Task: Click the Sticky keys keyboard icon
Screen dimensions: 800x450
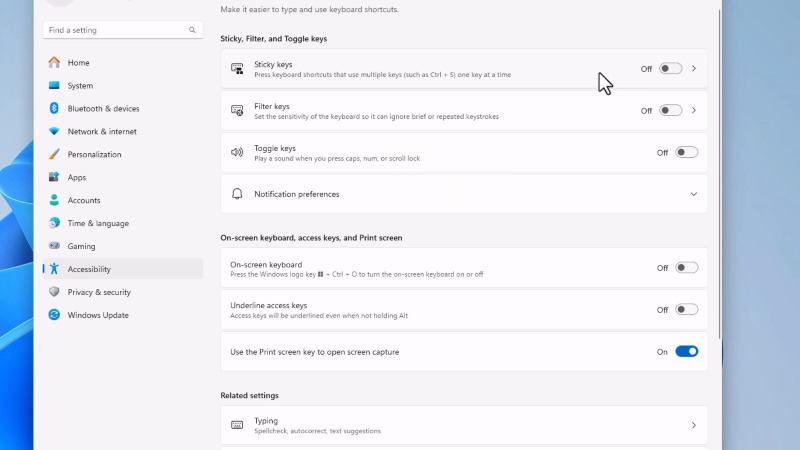Action: (237, 69)
